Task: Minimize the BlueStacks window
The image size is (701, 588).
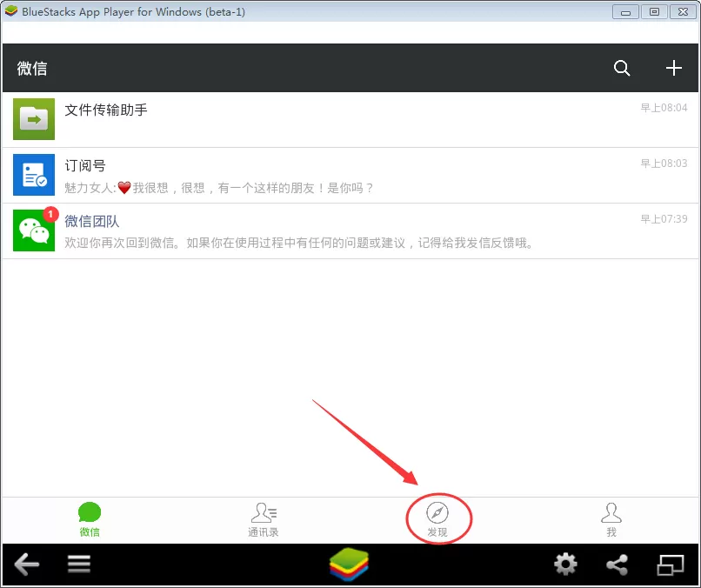Action: coord(625,12)
